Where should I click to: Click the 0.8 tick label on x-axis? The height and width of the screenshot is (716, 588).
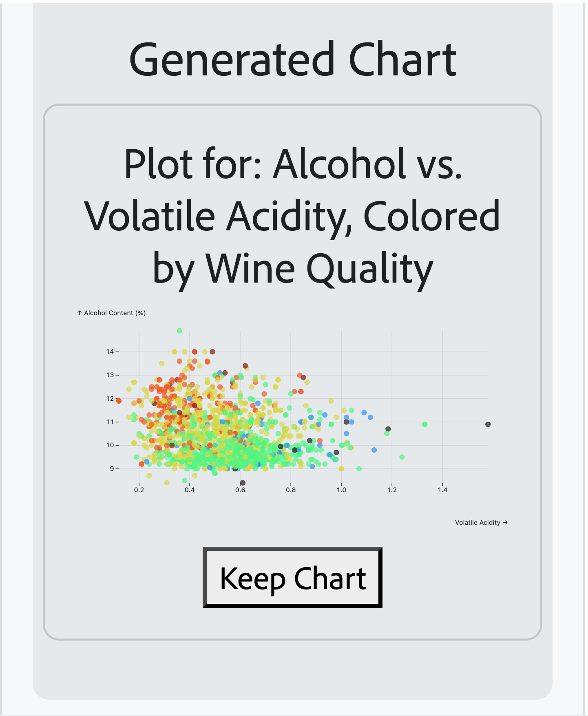pos(291,490)
